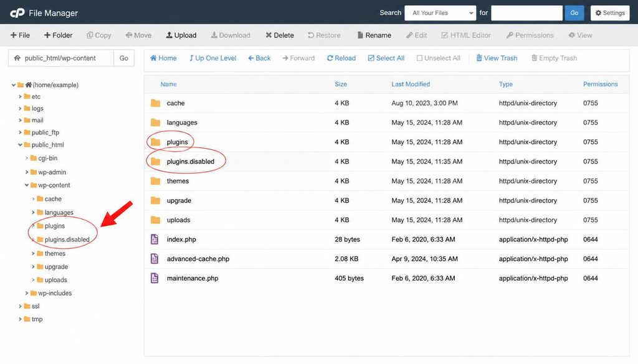Click the Move toolbar button
This screenshot has height=364, width=638.
coord(138,35)
